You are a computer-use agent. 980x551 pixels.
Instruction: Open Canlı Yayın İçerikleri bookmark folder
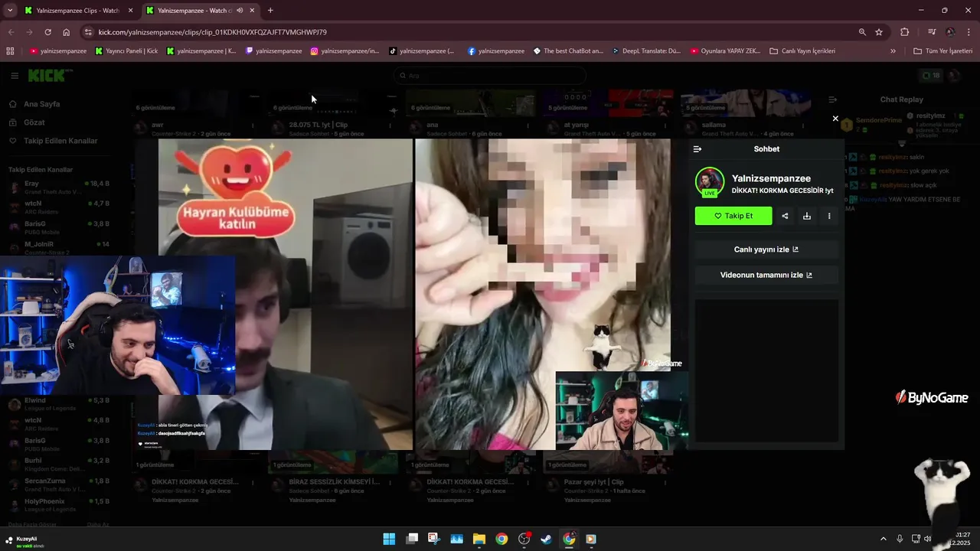pyautogui.click(x=802, y=51)
